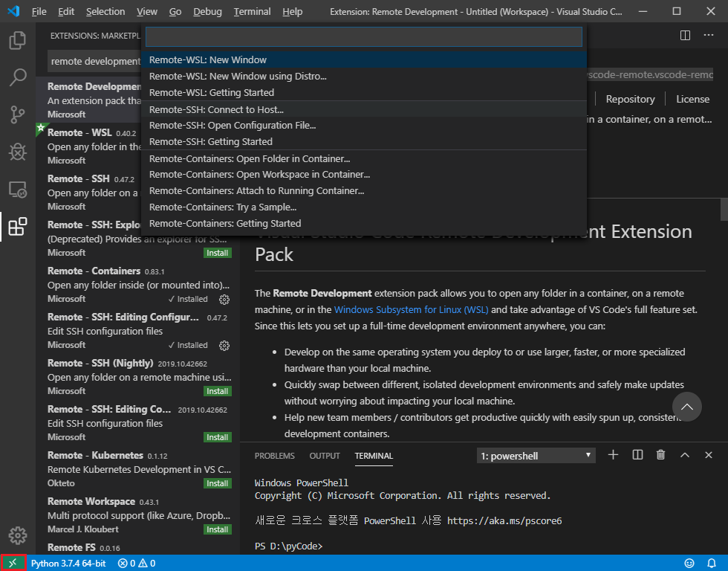Open the Explorer view in activity bar

18,40
